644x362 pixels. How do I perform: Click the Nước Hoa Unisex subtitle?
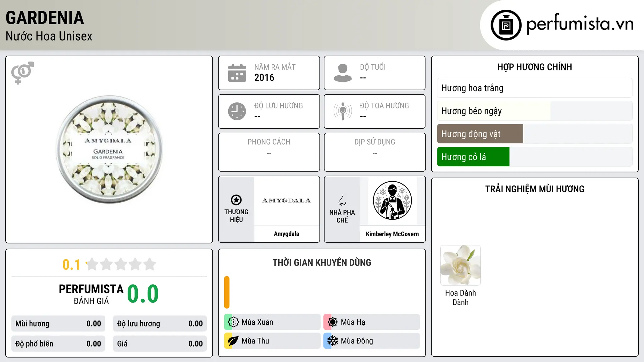tap(49, 36)
